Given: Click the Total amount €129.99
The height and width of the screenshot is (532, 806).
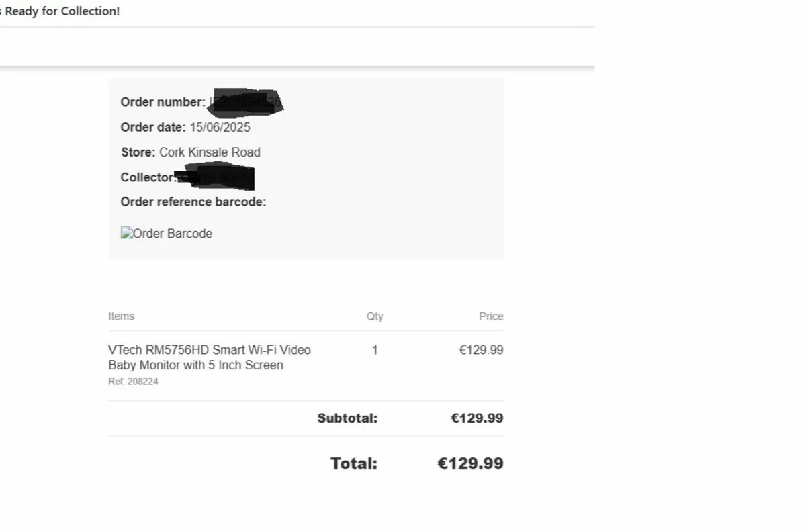Looking at the screenshot, I should [x=470, y=463].
